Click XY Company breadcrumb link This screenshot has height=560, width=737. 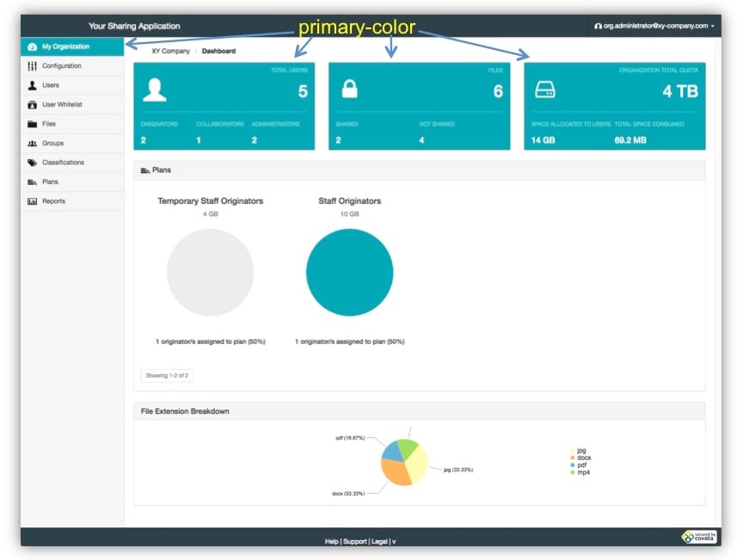pyautogui.click(x=170, y=51)
